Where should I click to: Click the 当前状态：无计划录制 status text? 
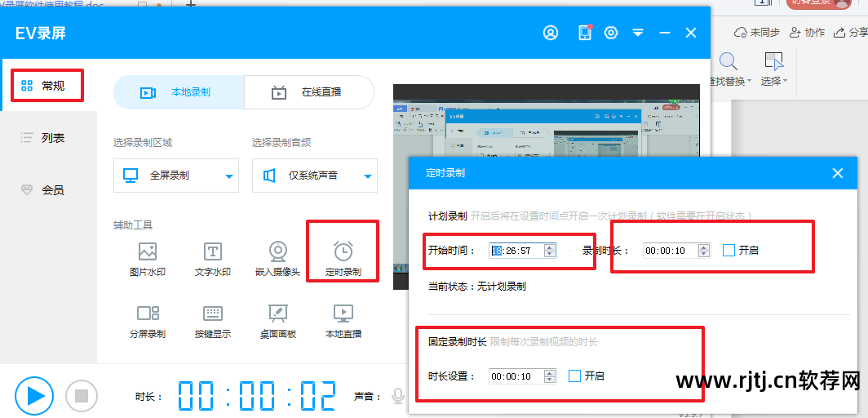click(x=477, y=287)
